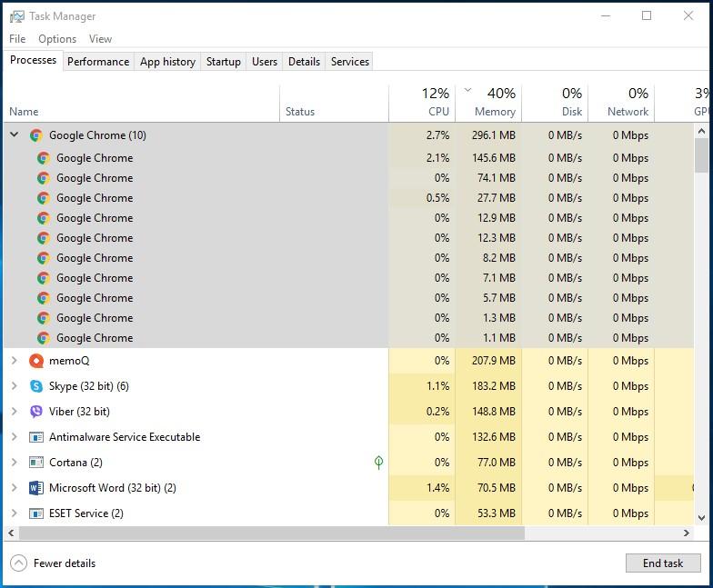This screenshot has height=588, width=713.
Task: Click Chrome icon of 12.3 MB subprocess
Action: (x=44, y=238)
